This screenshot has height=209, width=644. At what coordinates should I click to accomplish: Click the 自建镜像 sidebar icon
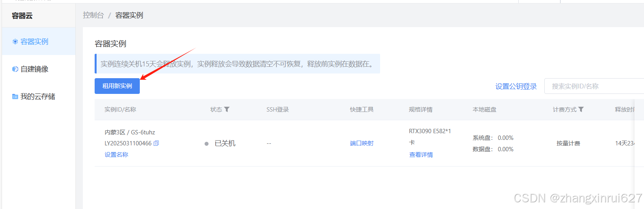[15, 69]
